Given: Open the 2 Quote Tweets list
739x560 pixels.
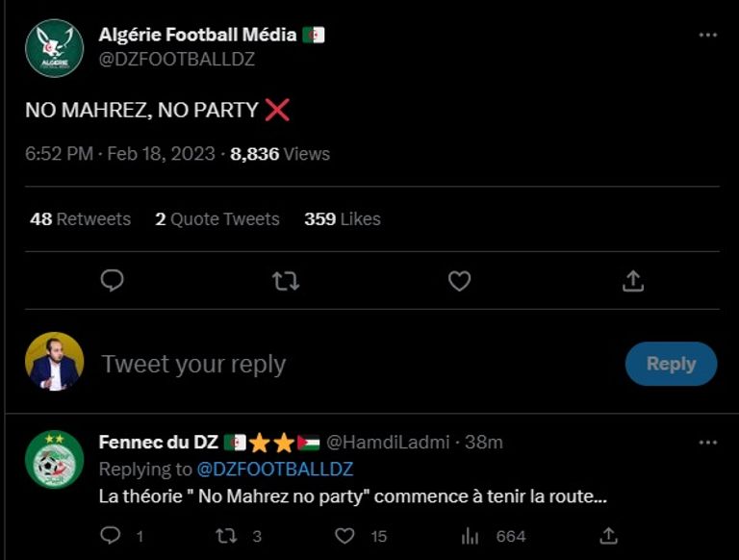Looking at the screenshot, I should pyautogui.click(x=217, y=218).
